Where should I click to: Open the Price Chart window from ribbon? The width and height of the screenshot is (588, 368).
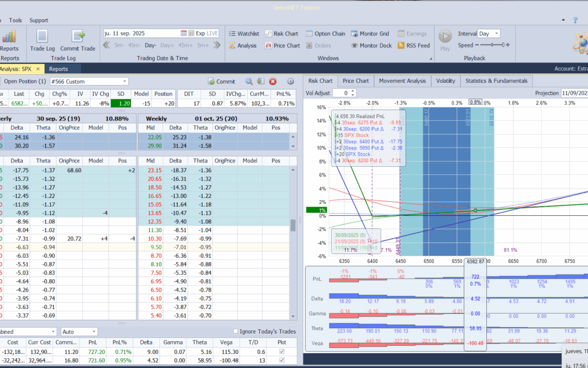[282, 46]
